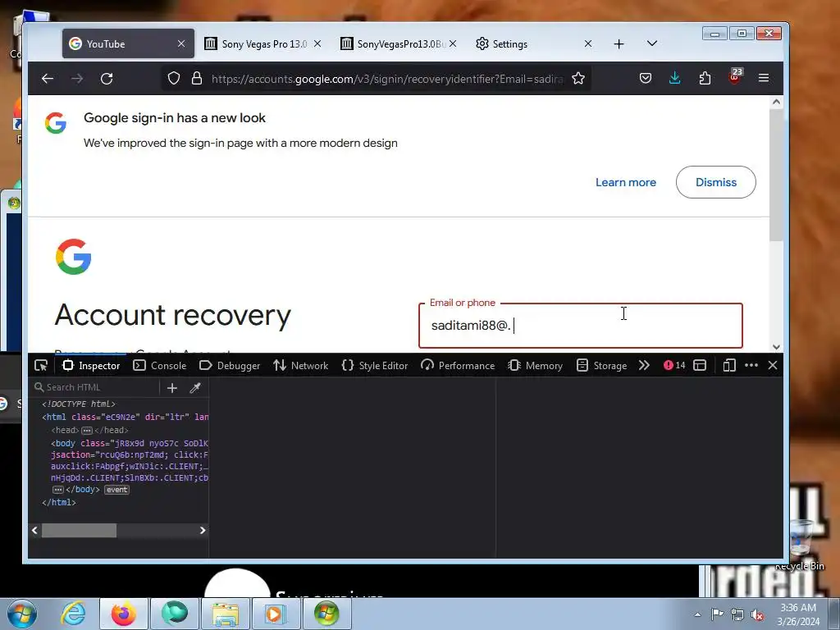This screenshot has width=840, height=630.
Task: Open the Style Editor panel
Action: coord(374,365)
